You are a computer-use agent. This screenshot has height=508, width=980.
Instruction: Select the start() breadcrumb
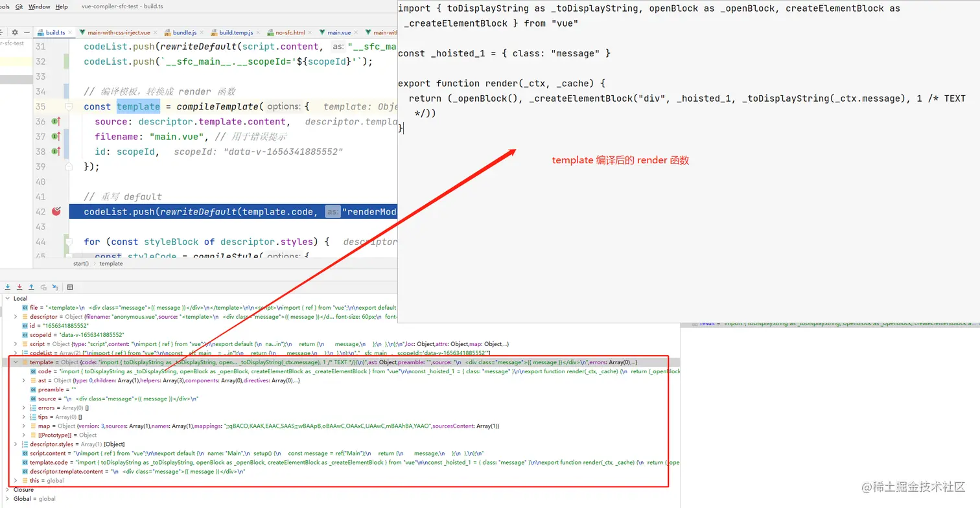pyautogui.click(x=81, y=264)
